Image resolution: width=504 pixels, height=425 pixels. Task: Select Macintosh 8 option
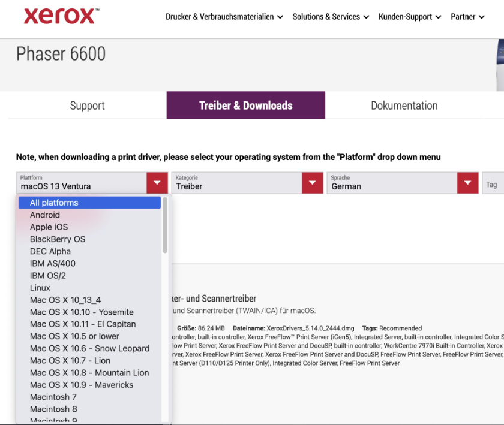pyautogui.click(x=89, y=409)
